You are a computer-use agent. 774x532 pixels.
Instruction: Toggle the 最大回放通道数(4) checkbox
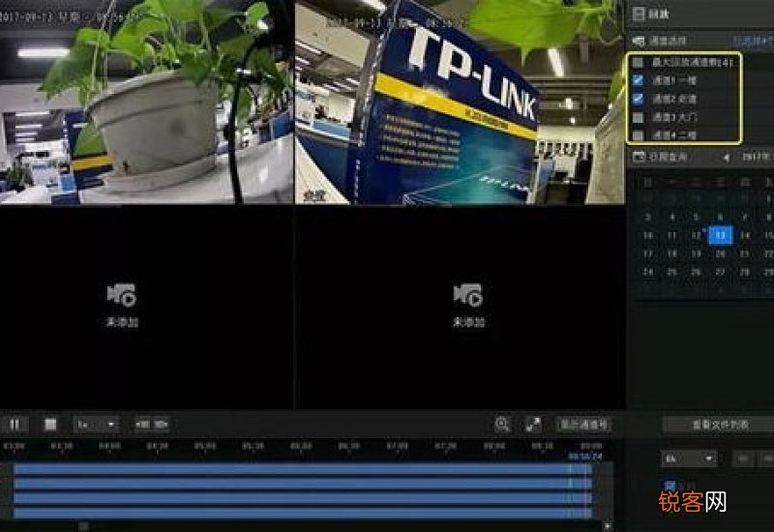(638, 62)
